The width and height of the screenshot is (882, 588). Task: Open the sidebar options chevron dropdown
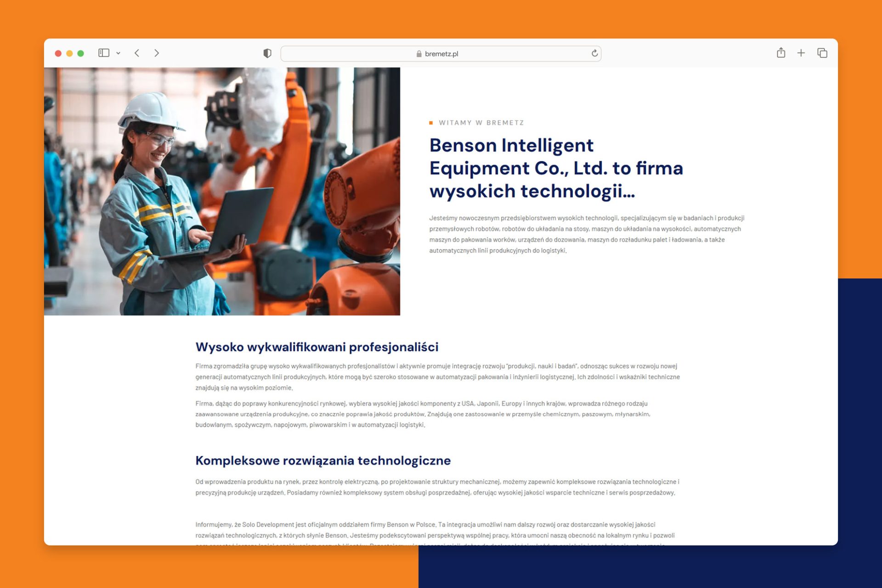pos(118,53)
